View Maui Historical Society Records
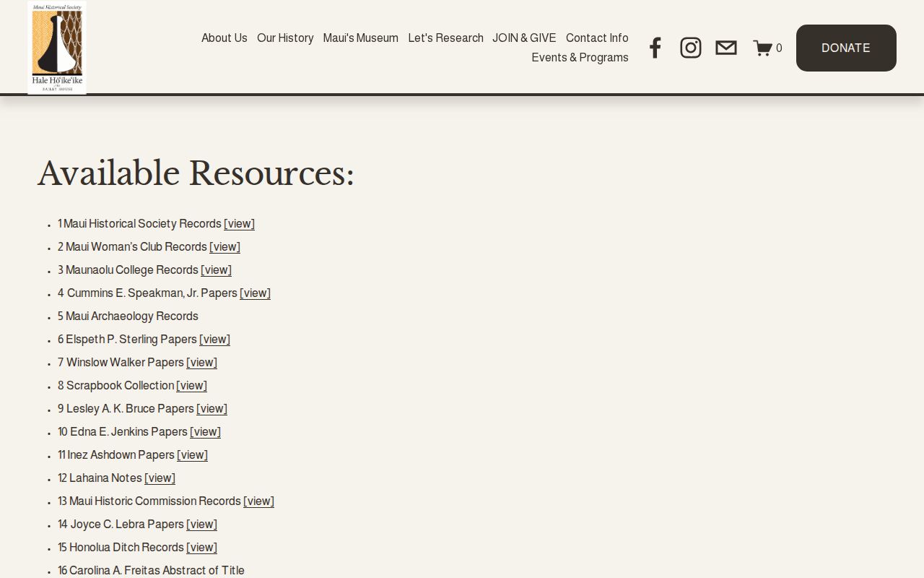The image size is (924, 578). coord(239,224)
